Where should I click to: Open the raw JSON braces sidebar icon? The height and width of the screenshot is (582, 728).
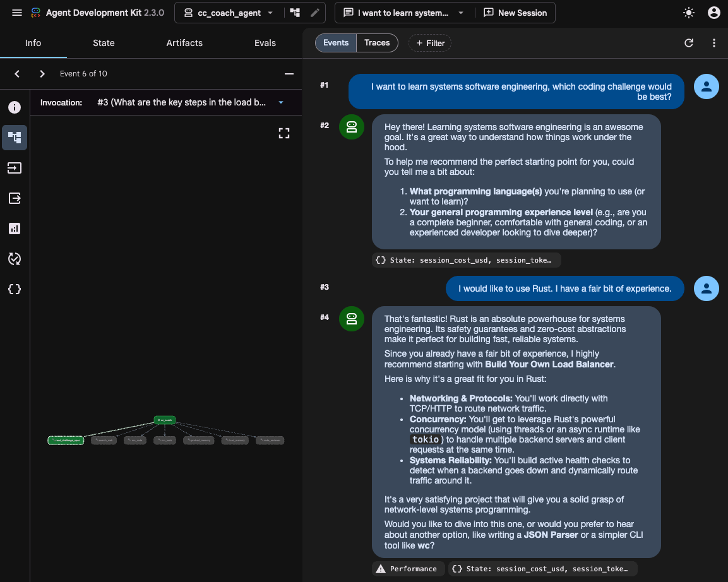15,289
